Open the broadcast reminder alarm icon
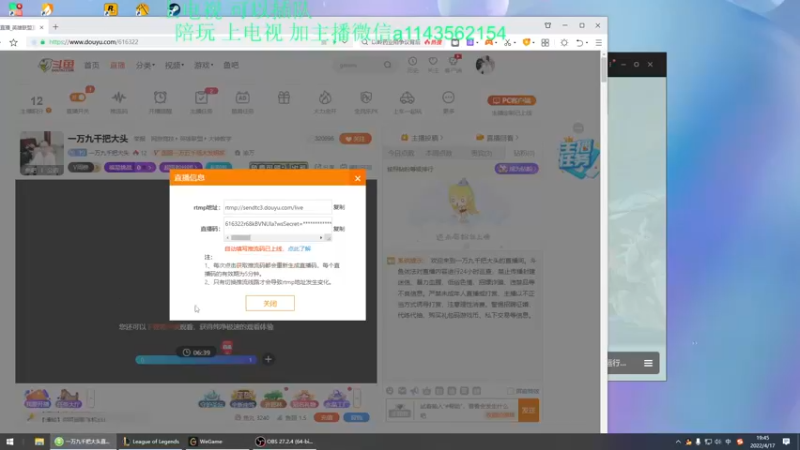This screenshot has height=450, width=800. coord(160,97)
